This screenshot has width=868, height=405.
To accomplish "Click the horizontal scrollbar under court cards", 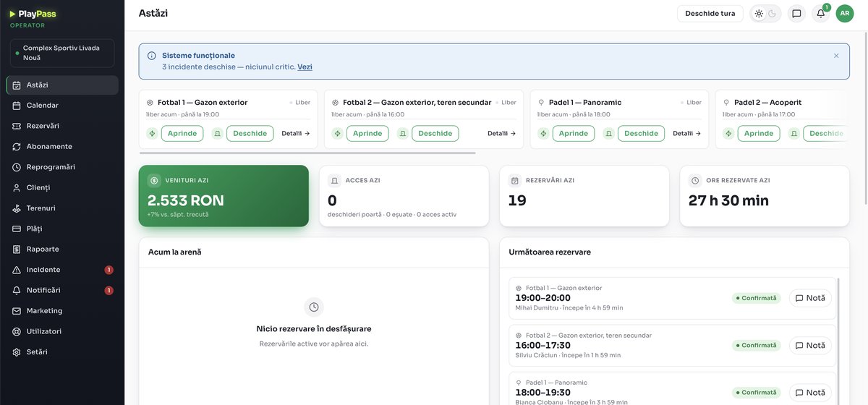I will [307, 153].
